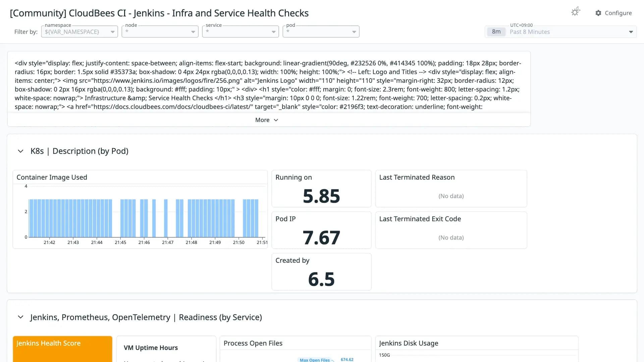Open the Past 8 Minutes time range selector

560,32
